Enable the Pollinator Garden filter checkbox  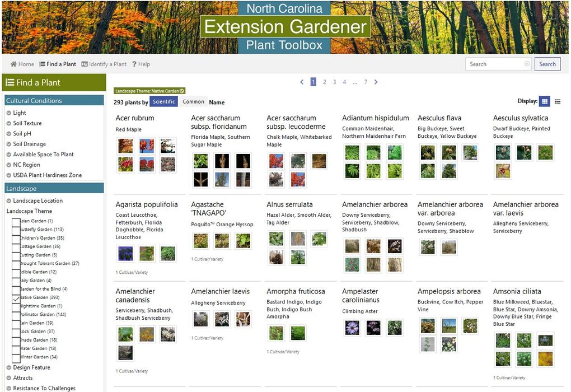(x=16, y=314)
